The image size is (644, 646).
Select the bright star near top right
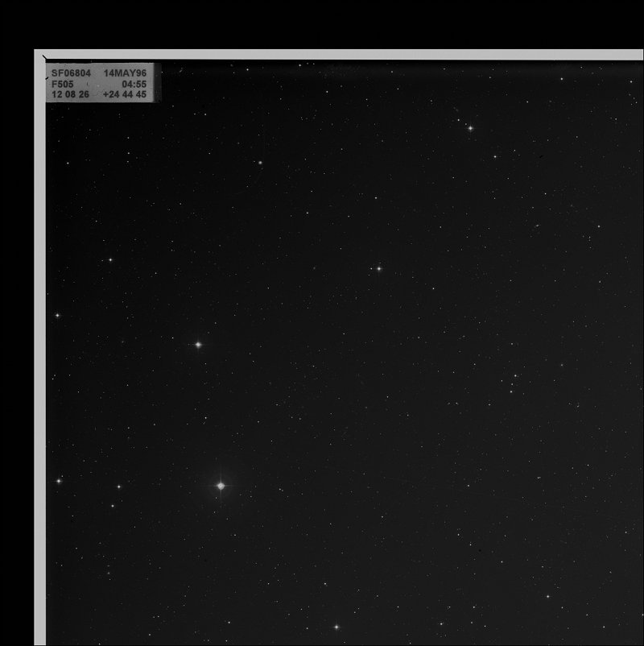coord(469,127)
